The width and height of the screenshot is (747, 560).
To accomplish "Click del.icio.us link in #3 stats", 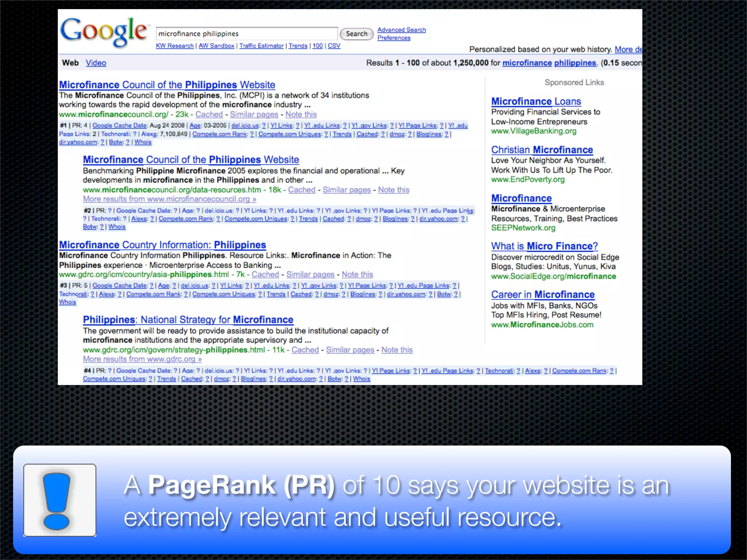I will (x=195, y=286).
